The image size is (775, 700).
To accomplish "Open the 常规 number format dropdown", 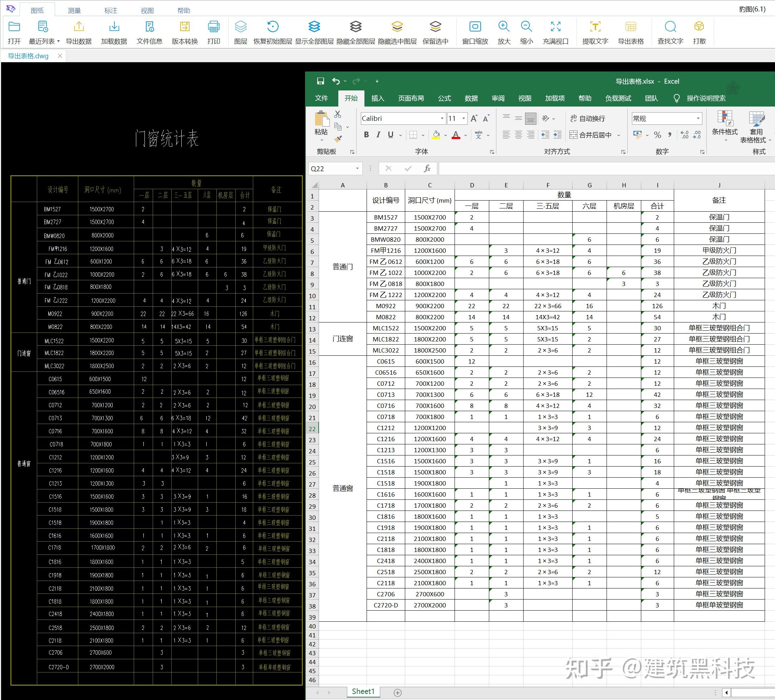I will click(x=699, y=118).
